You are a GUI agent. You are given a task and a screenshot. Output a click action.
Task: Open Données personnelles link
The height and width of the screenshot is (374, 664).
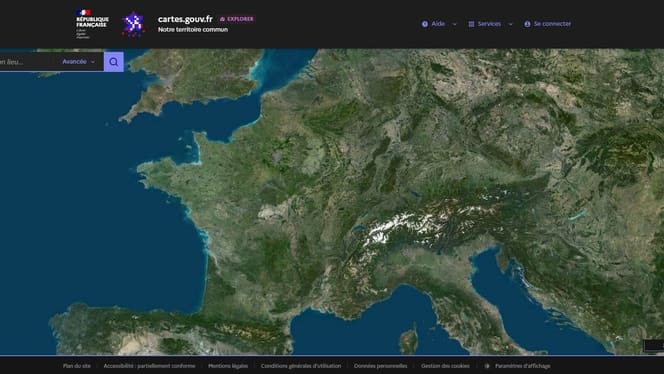pos(381,366)
